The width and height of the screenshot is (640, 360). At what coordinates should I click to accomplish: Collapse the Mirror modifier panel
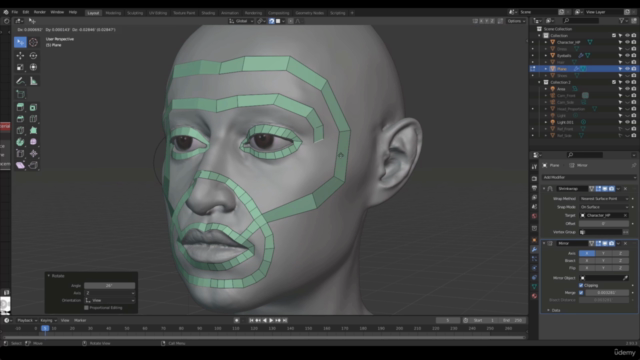pos(544,243)
